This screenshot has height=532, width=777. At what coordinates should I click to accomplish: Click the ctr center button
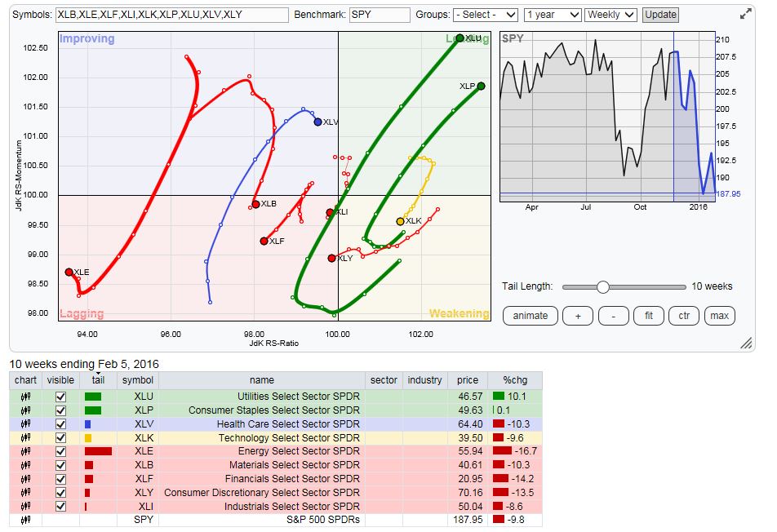point(684,316)
